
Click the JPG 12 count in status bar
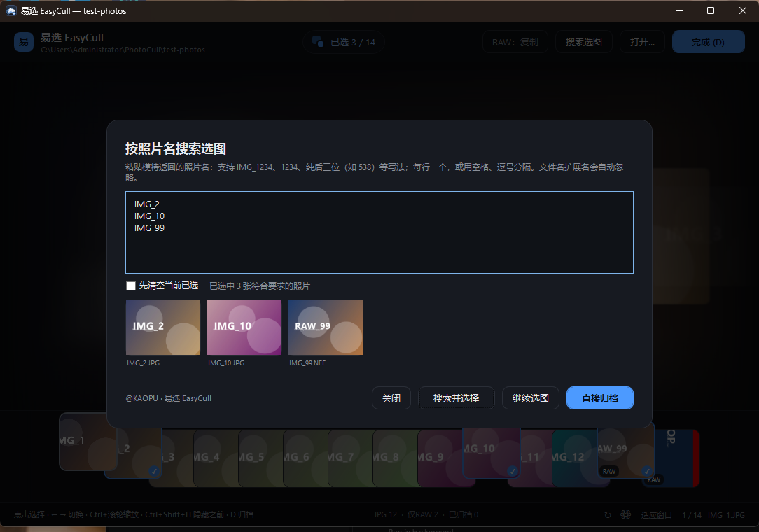click(x=385, y=514)
